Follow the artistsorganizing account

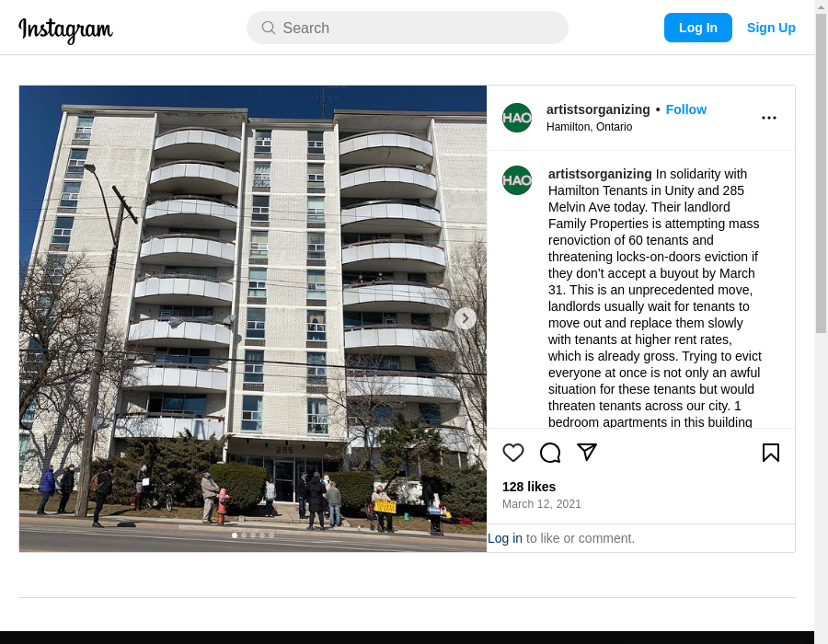[x=685, y=109]
